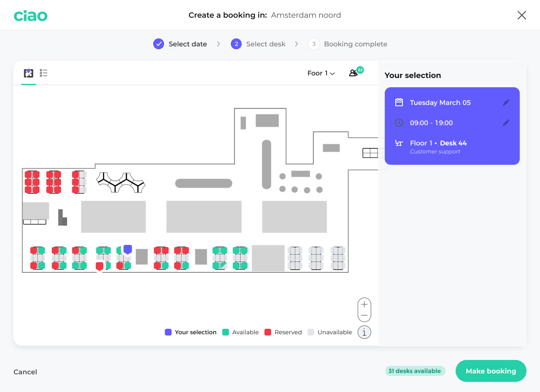Open the Booking complete step

pos(348,43)
